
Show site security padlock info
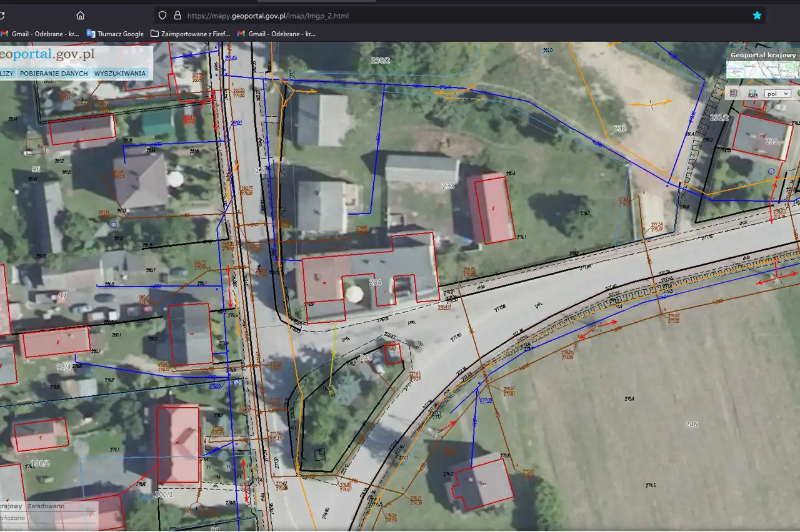(x=177, y=16)
